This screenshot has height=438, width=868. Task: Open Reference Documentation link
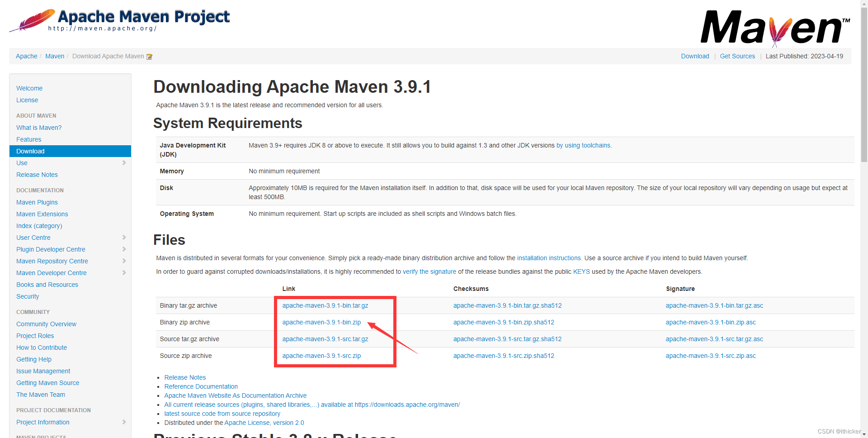201,386
